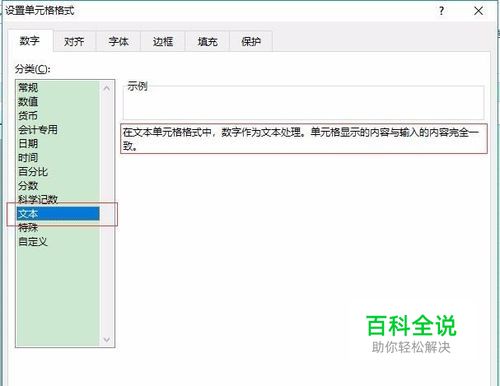
Task: Choose the 分数 category
Action: [x=58, y=186]
